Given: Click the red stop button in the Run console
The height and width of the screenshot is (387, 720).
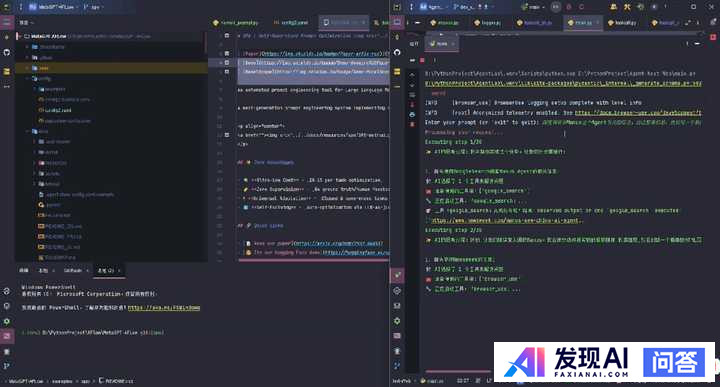Looking at the screenshot, I should [x=422, y=60].
